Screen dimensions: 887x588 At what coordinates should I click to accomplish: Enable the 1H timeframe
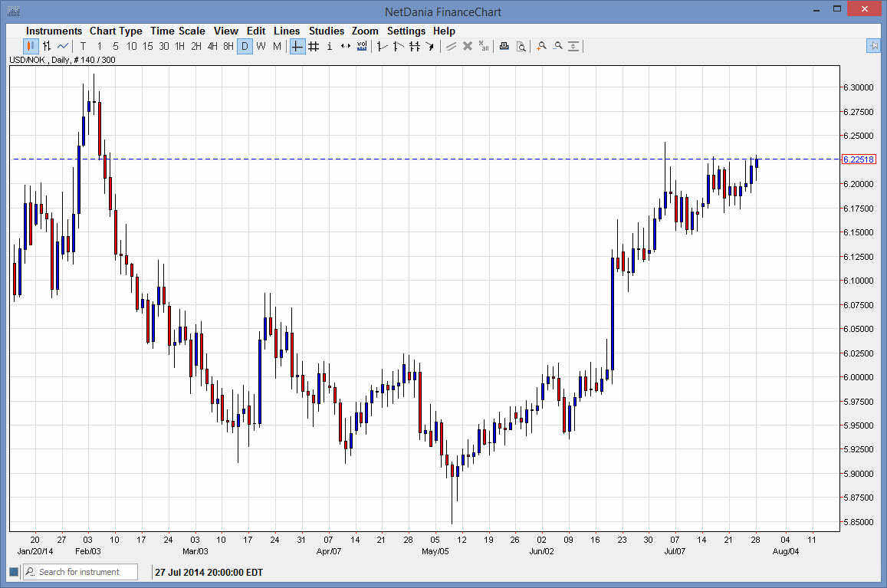(x=180, y=46)
